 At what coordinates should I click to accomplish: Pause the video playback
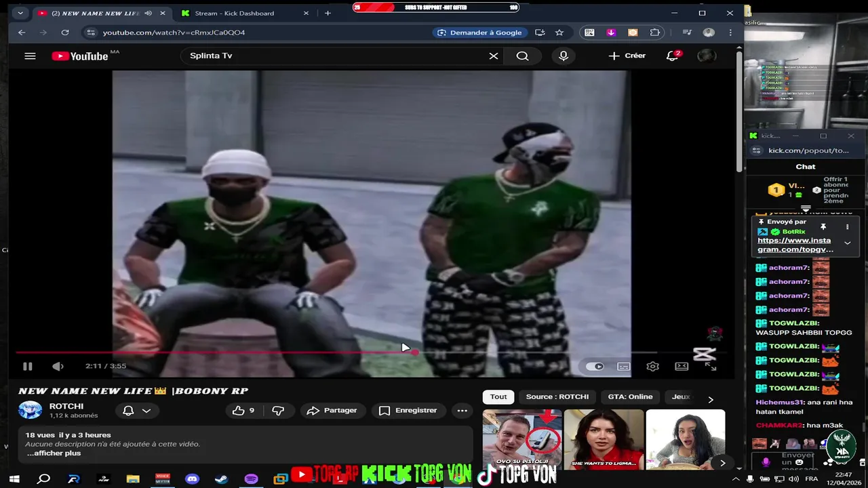pos(27,367)
